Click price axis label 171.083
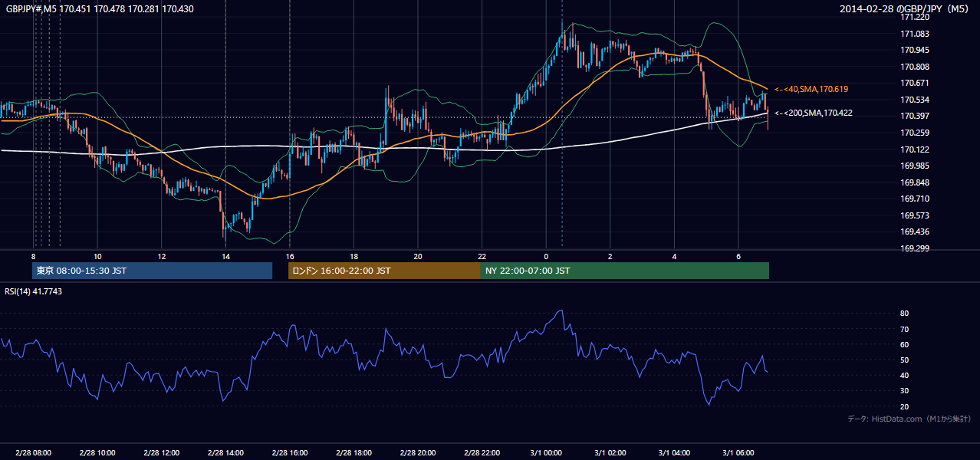Screen dimensions: 980x460 click(915, 34)
